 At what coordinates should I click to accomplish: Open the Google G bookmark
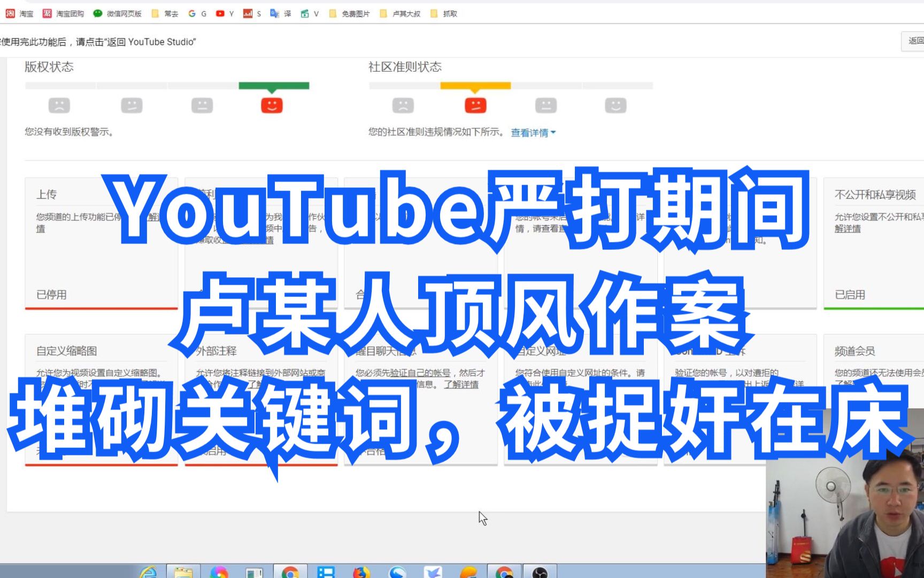pyautogui.click(x=197, y=13)
